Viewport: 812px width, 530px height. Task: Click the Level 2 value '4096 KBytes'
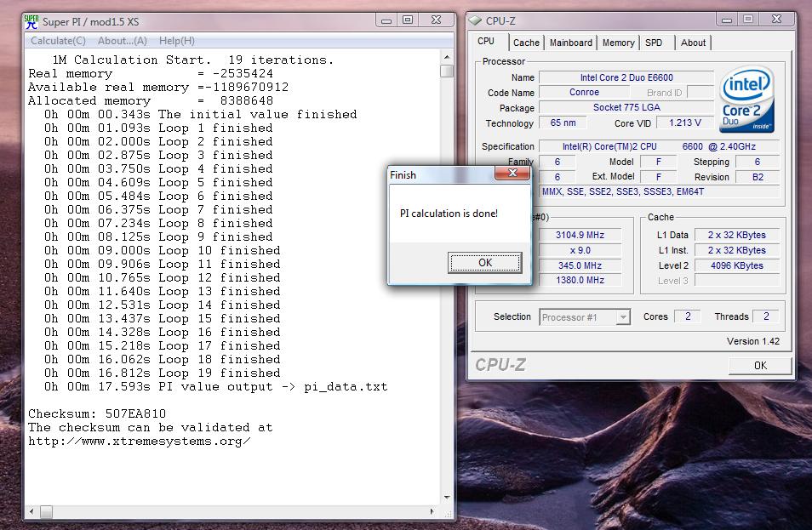click(x=736, y=265)
